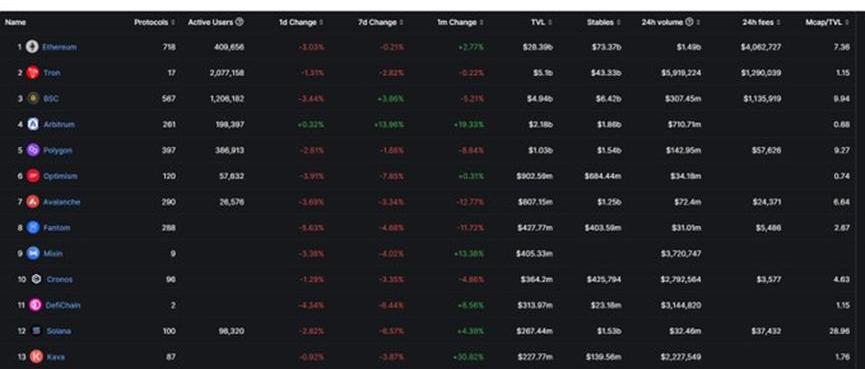Click the Tron chain logo icon
This screenshot has width=865, height=369.
[x=33, y=73]
